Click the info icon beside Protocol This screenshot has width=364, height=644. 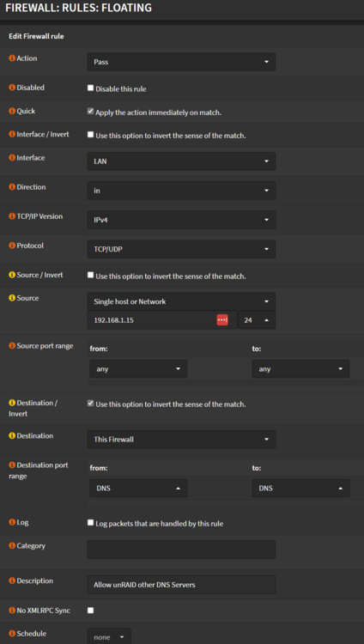[12, 246]
